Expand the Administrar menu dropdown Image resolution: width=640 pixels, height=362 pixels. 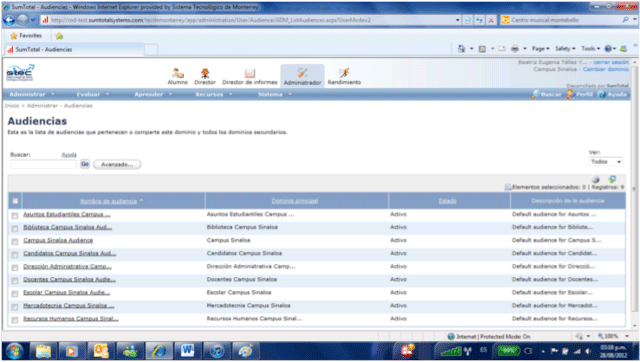tap(32, 94)
